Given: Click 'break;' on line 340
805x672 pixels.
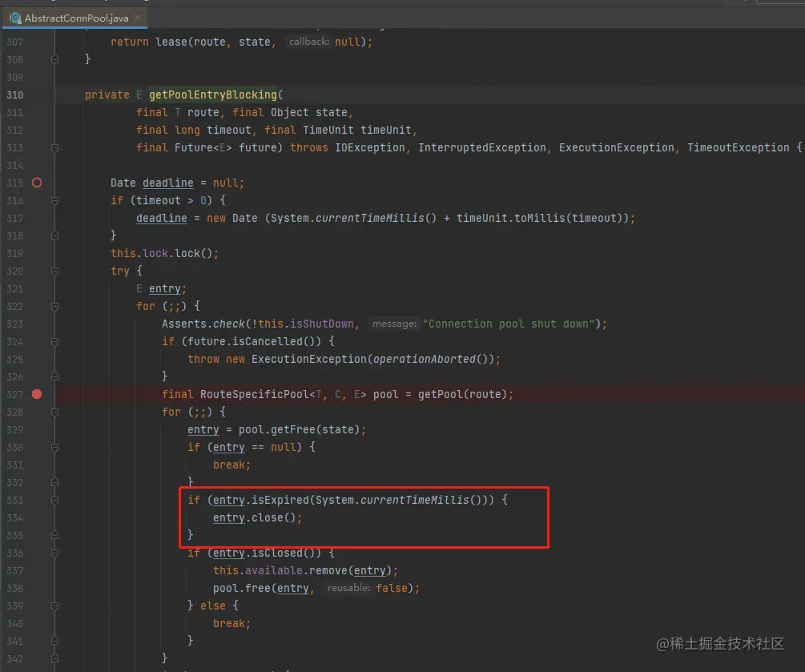Looking at the screenshot, I should tap(231, 623).
